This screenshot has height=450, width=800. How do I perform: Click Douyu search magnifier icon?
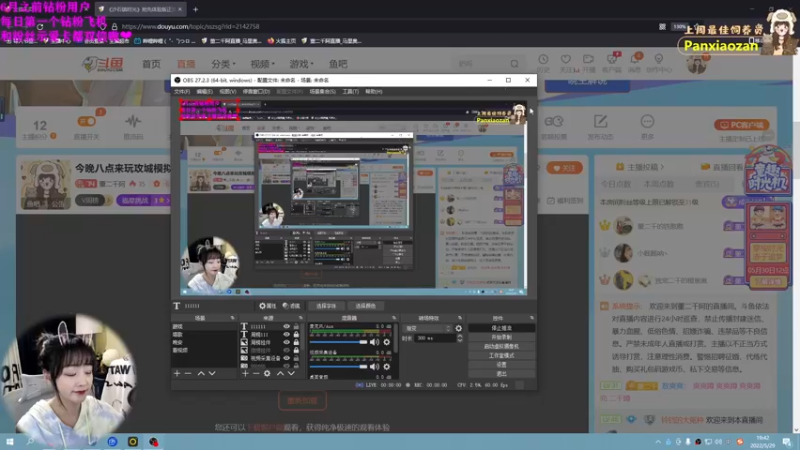[x=514, y=64]
